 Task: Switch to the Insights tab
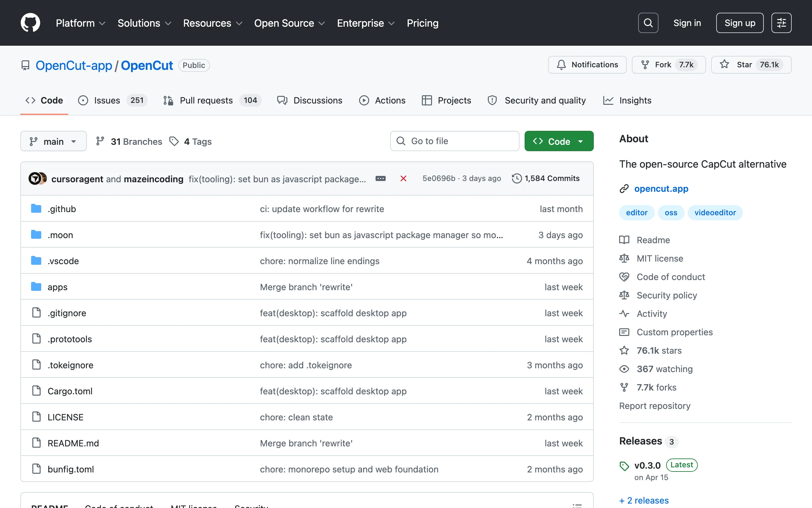click(627, 100)
